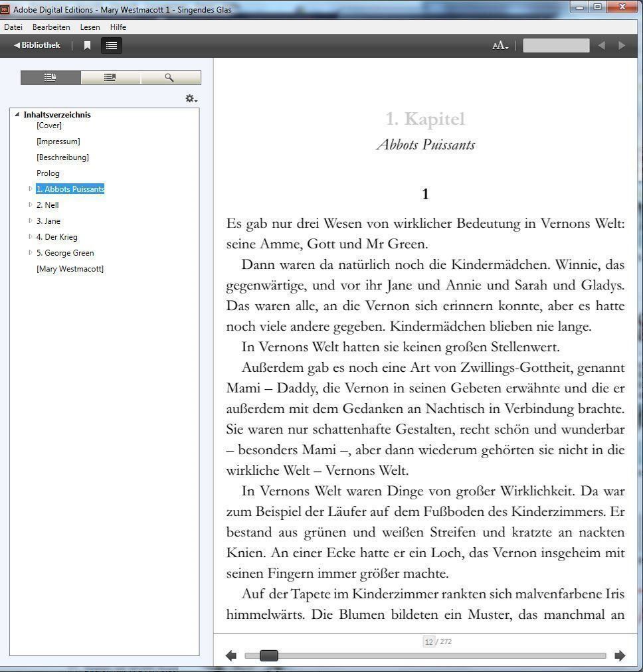The image size is (643, 672).
Task: Expand the 3. Jane chapter
Action: 31,220
